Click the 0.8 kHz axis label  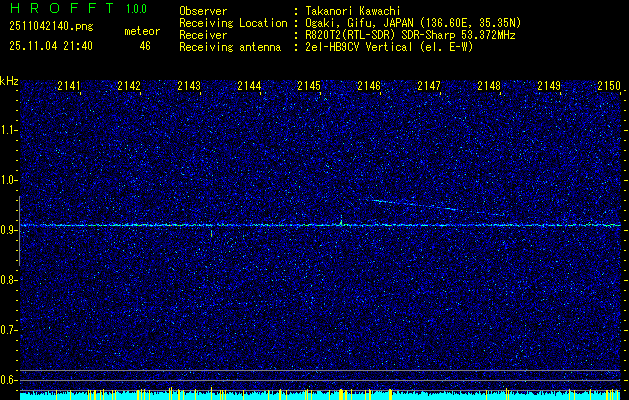click(9, 280)
